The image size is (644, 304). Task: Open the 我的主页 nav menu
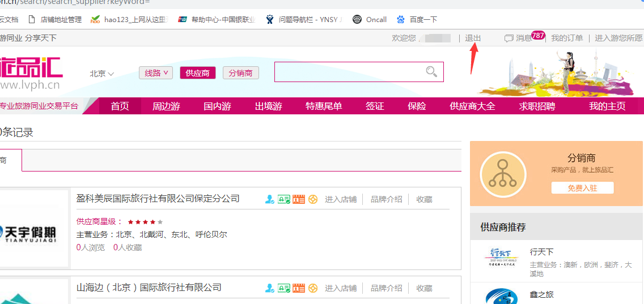607,106
